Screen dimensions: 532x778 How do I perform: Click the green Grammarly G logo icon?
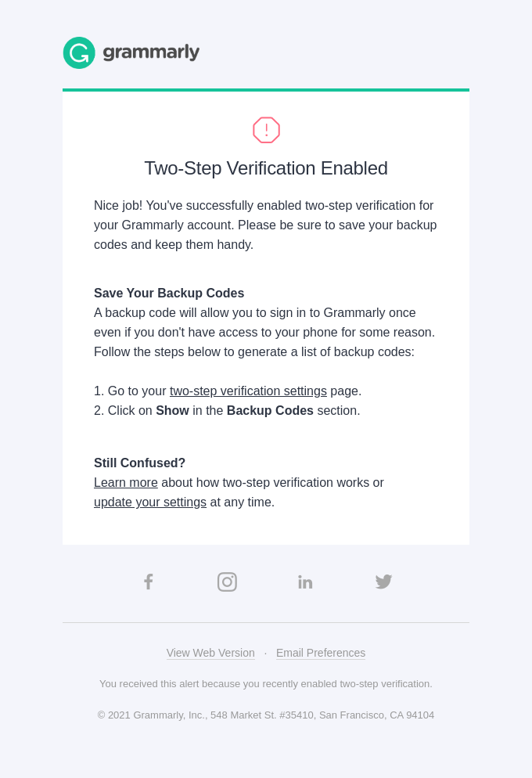click(79, 52)
